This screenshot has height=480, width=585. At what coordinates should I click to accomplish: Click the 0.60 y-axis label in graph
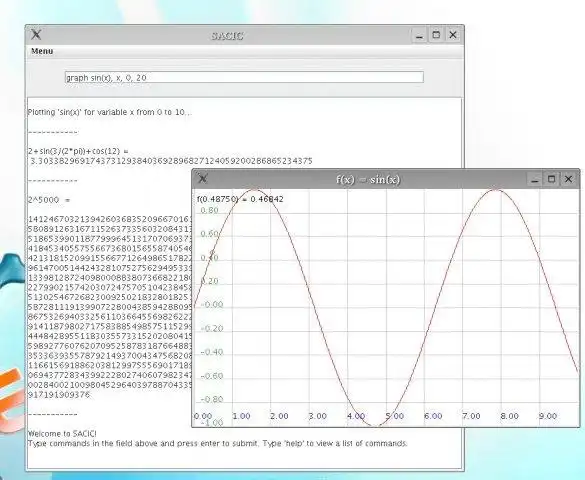(x=209, y=234)
